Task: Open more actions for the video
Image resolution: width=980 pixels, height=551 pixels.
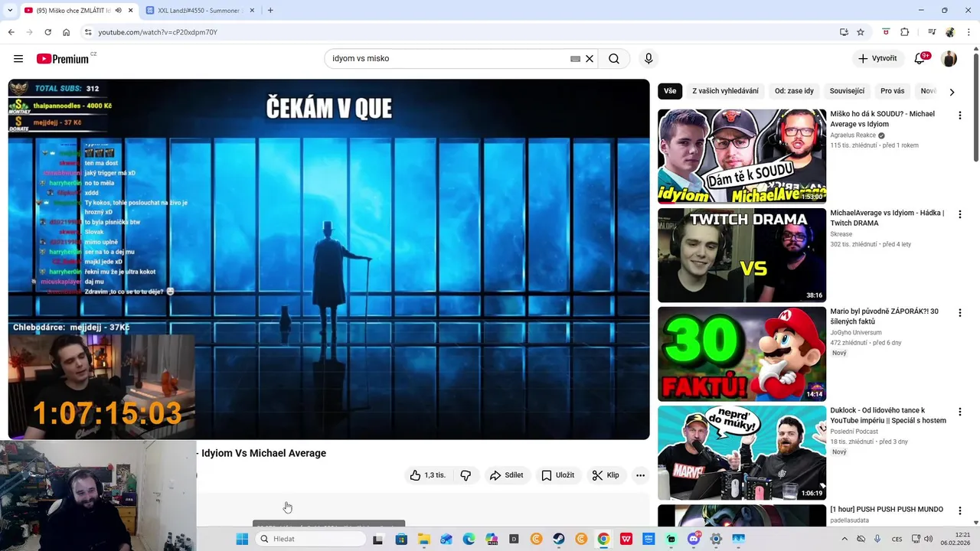Action: click(640, 475)
